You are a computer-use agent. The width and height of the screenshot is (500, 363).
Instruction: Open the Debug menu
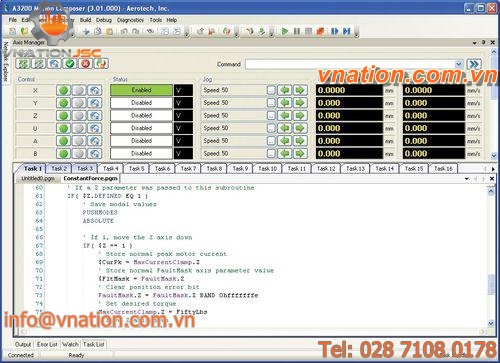pos(104,20)
